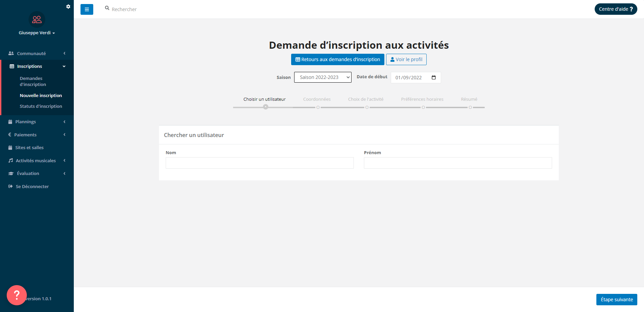The width and height of the screenshot is (644, 312).
Task: Switch to the Statuts d'inscription entry
Action: (x=41, y=106)
